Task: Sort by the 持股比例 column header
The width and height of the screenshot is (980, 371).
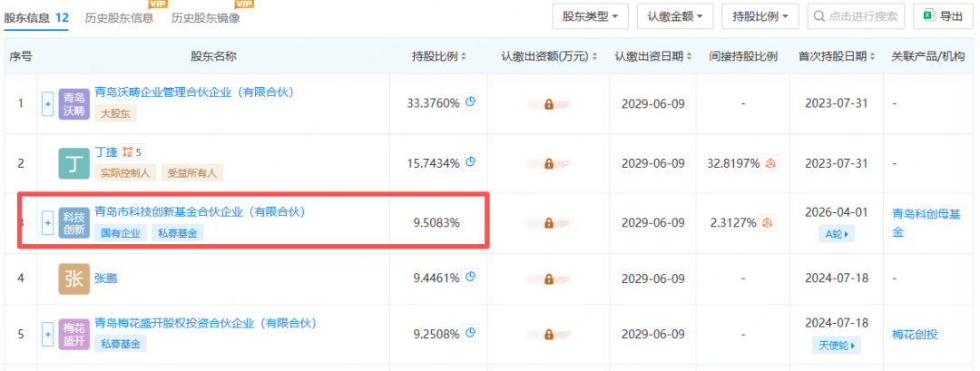Action: click(439, 56)
